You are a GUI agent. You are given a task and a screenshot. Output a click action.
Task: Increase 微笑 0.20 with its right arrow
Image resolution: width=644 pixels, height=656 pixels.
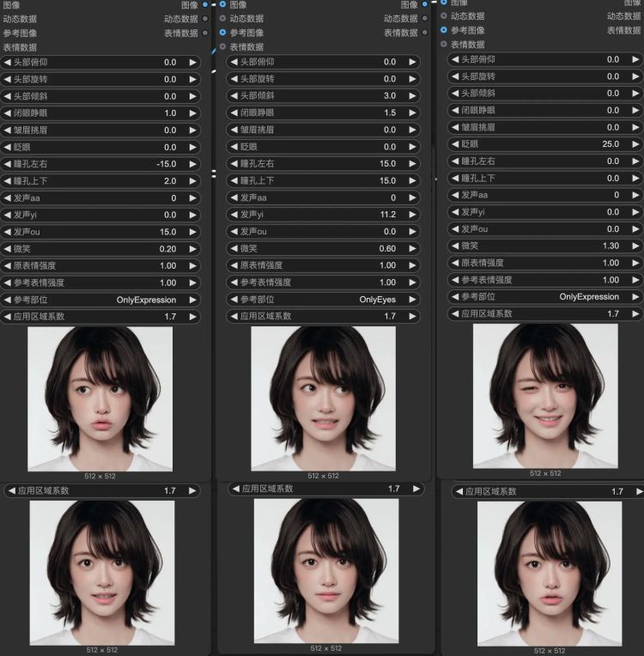click(192, 249)
